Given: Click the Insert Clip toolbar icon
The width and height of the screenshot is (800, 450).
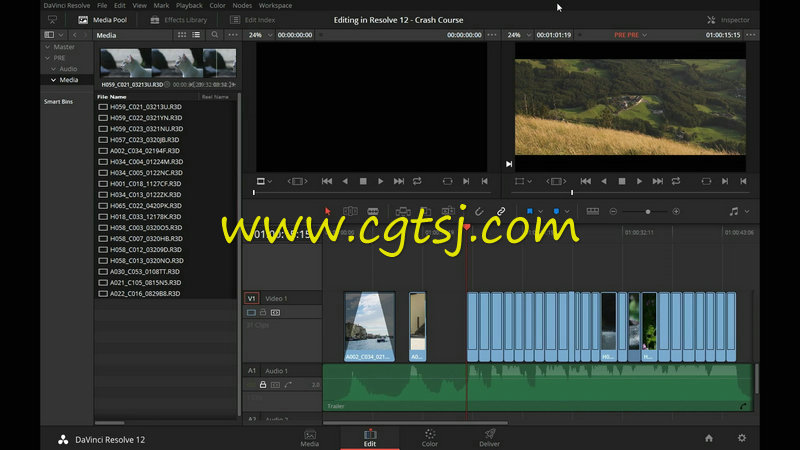Looking at the screenshot, I should pos(403,211).
